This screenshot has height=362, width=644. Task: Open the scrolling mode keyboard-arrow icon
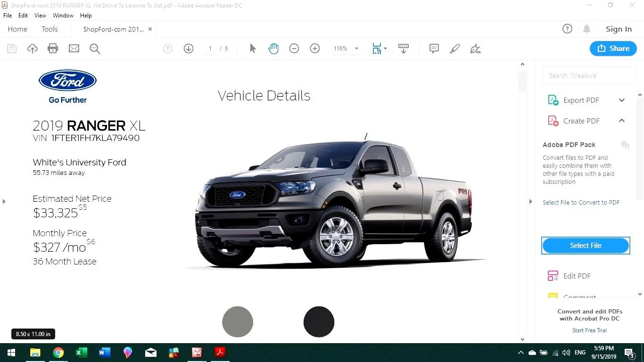[x=404, y=49]
